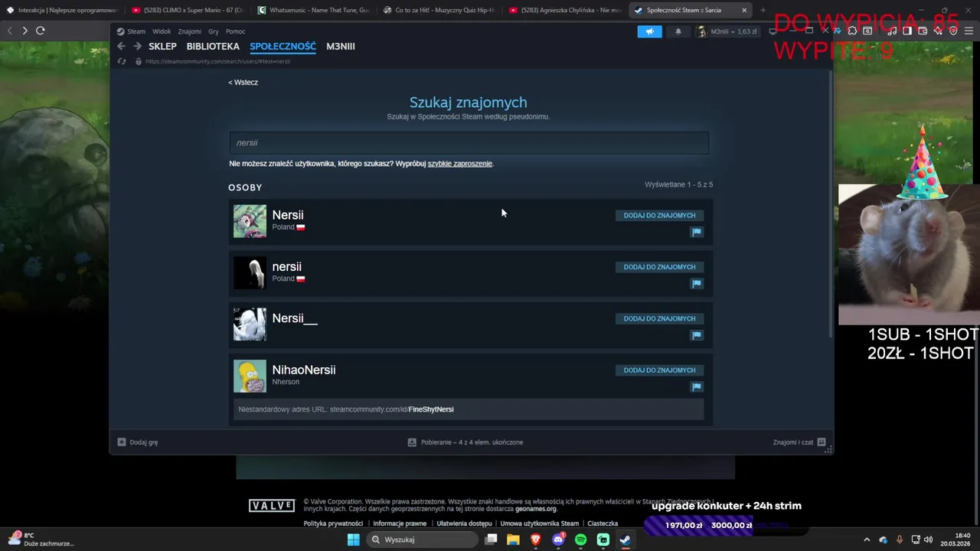This screenshot has width=980, height=551.
Task: Click the Wstecz back link
Action: (243, 82)
